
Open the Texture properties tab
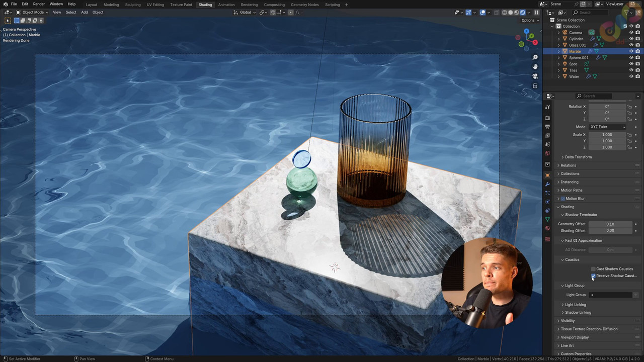pyautogui.click(x=547, y=239)
